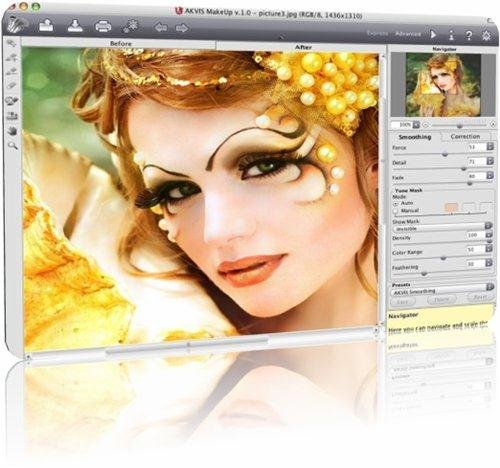Click the Color Range value stepper arrows
The image size is (500, 468).
click(x=489, y=248)
